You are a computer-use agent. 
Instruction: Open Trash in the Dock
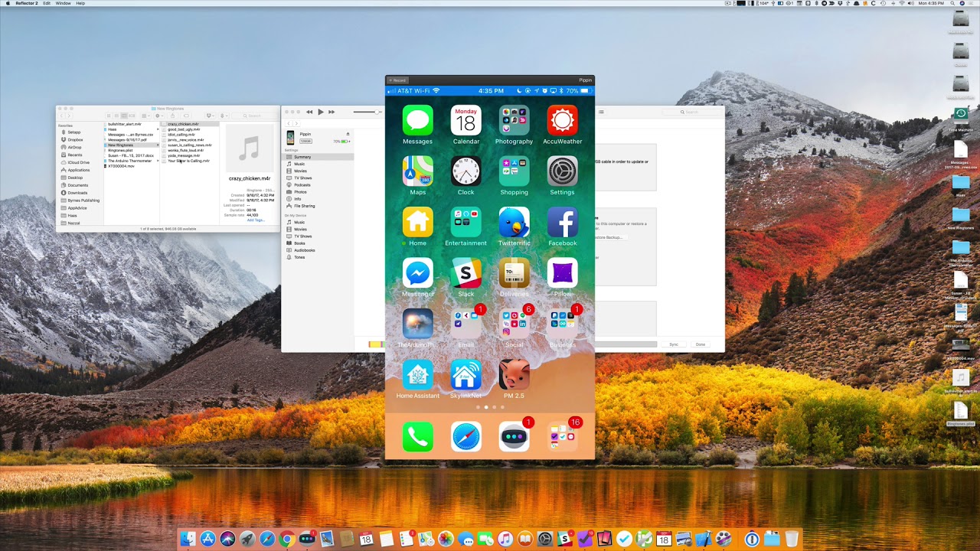[792, 540]
